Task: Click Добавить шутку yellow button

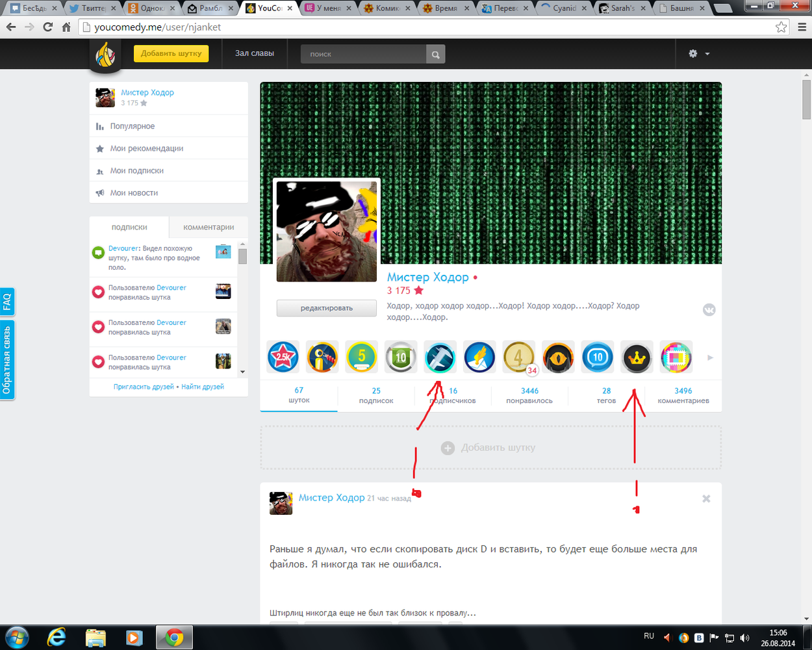Action: [x=171, y=53]
